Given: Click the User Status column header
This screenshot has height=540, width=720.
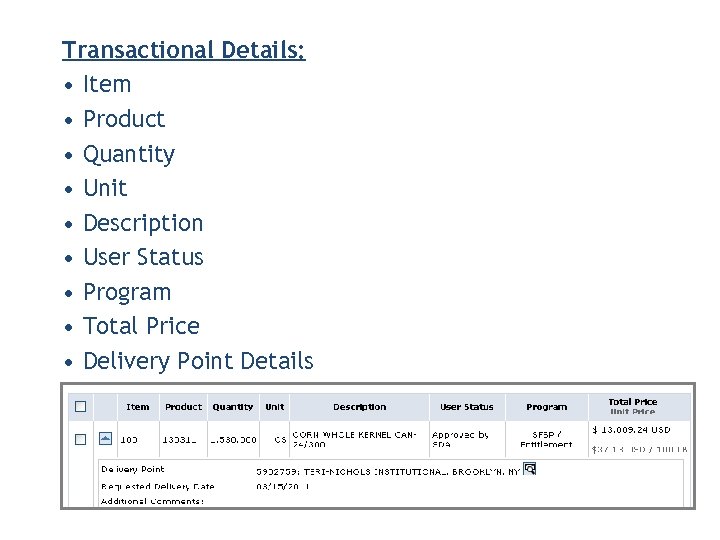Looking at the screenshot, I should (467, 407).
